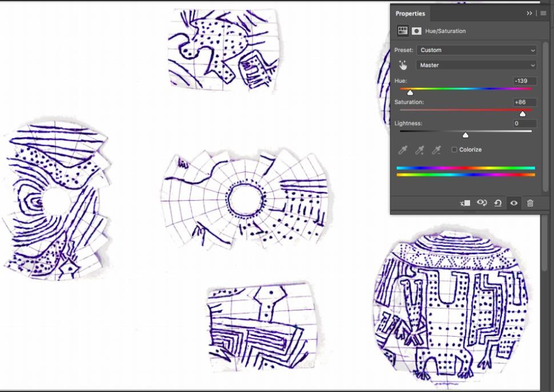Viewport: 554px width, 392px height.
Task: Open the Master channel dropdown
Action: click(477, 65)
